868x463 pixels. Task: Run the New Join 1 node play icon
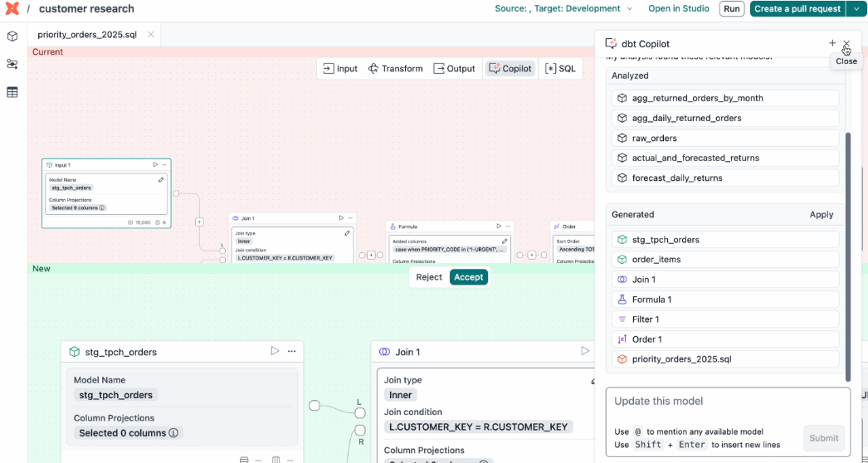coord(584,351)
